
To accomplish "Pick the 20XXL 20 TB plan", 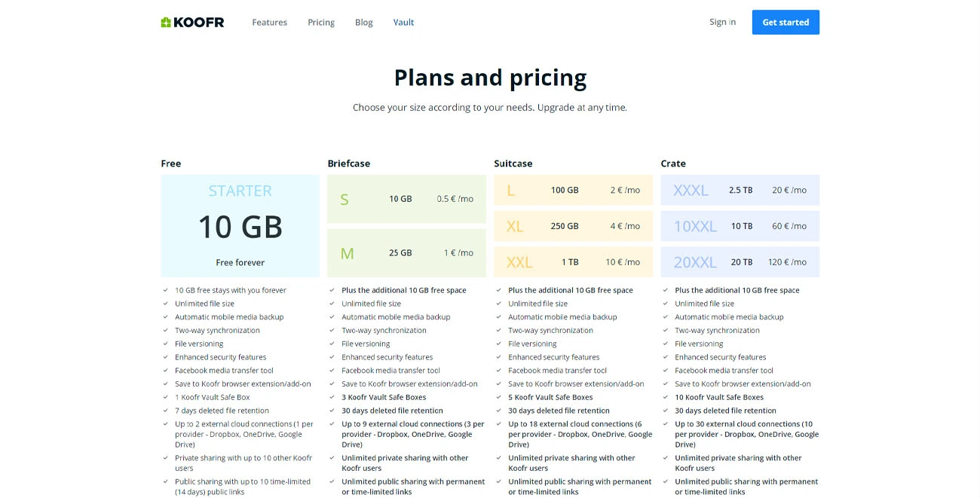I will [x=740, y=262].
